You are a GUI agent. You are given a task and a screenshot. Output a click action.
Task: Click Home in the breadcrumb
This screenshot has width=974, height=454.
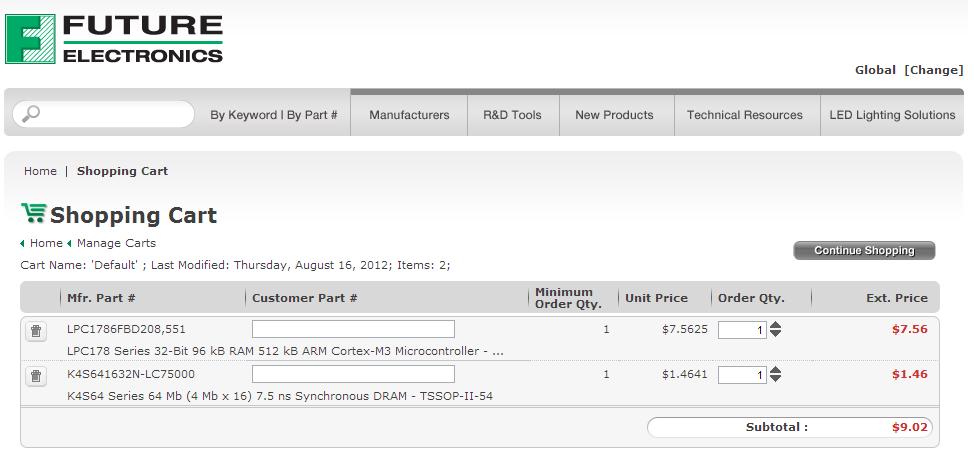40,171
